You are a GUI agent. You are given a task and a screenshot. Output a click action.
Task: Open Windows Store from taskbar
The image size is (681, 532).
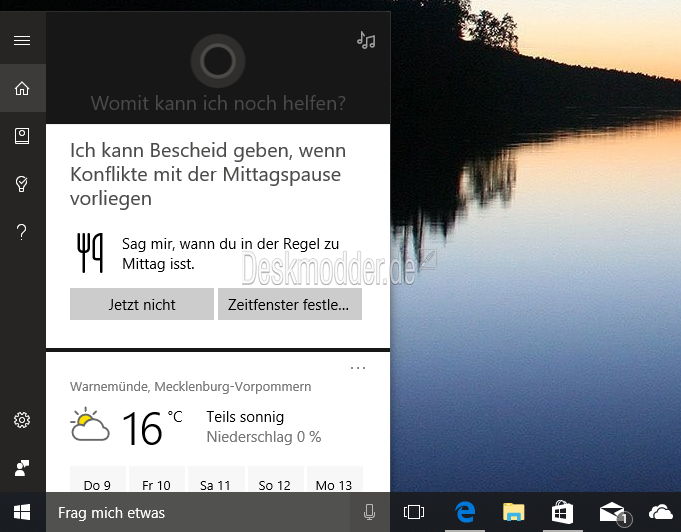tap(562, 512)
